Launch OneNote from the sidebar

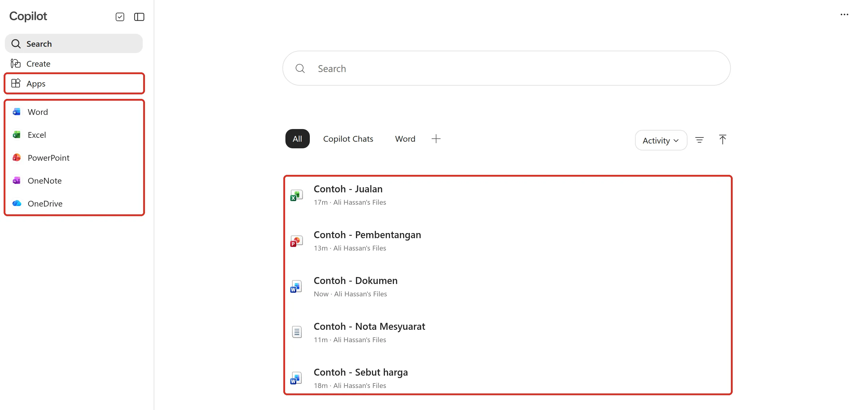pyautogui.click(x=74, y=180)
